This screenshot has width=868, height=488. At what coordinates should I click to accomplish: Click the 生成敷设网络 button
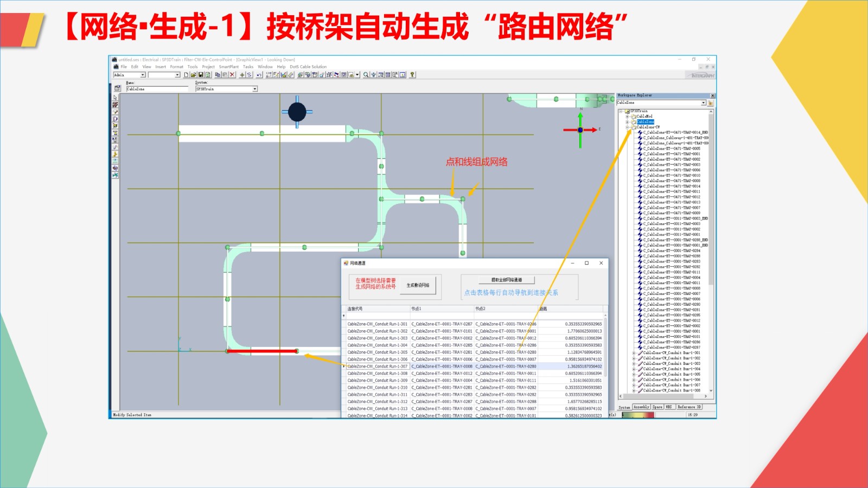click(418, 285)
